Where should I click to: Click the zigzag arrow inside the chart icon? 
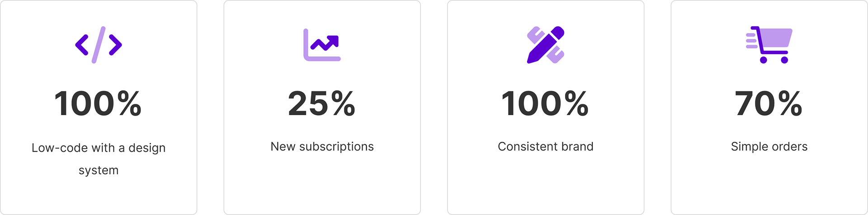point(325,43)
